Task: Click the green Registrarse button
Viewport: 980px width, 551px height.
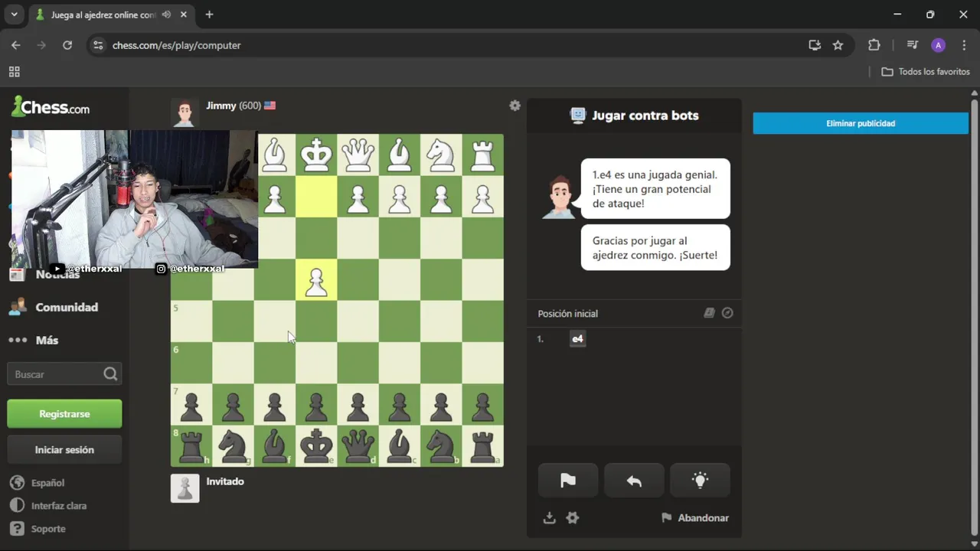Action: coord(64,413)
